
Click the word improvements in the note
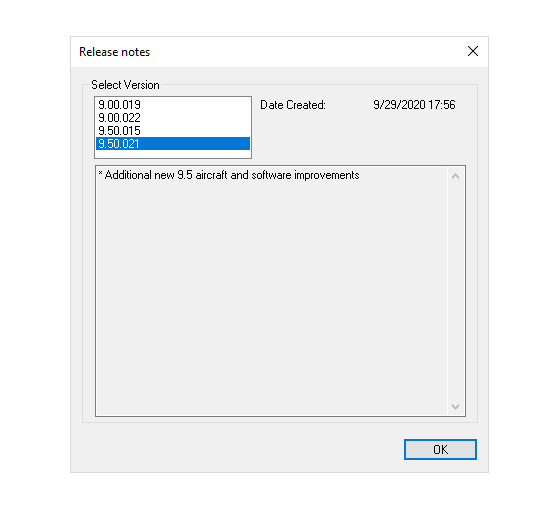pos(327,175)
